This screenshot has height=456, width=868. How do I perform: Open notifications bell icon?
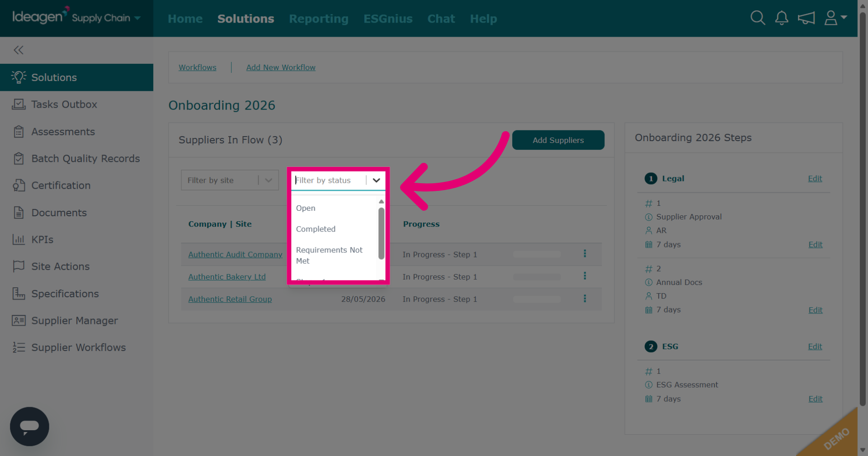coord(782,18)
